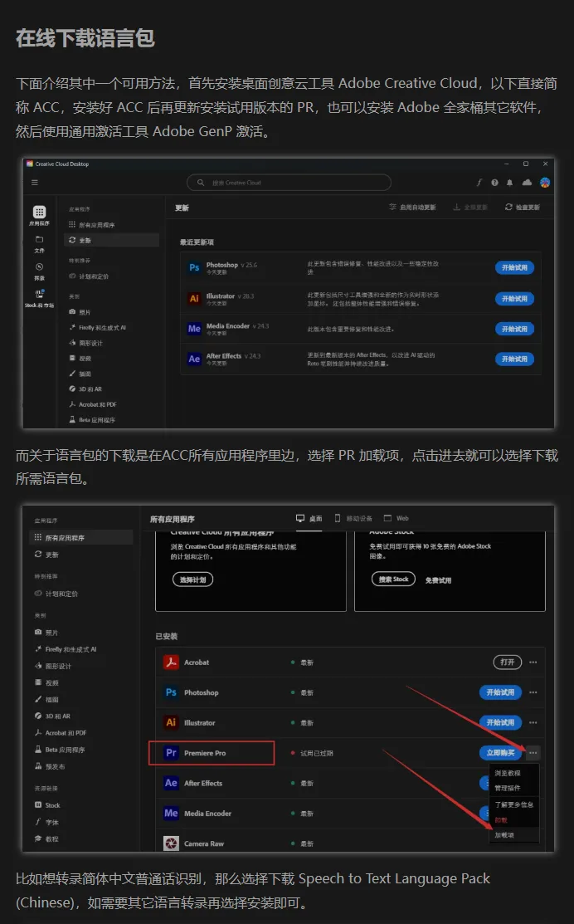574x924 pixels.
Task: Open the help question-mark icon in header
Action: [x=494, y=183]
